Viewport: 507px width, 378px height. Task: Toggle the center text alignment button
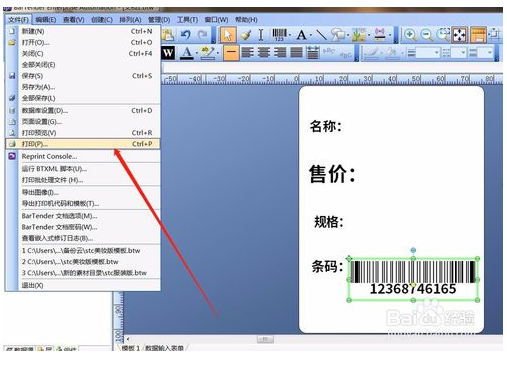tap(263, 53)
